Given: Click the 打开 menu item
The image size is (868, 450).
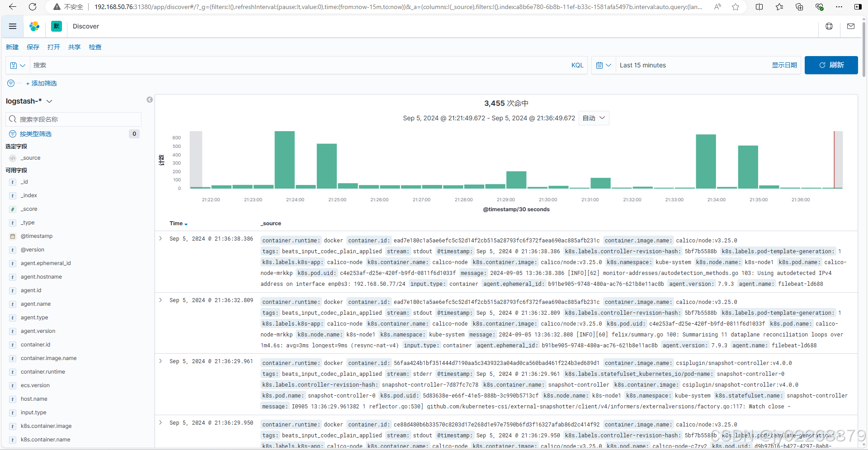Looking at the screenshot, I should tap(54, 47).
